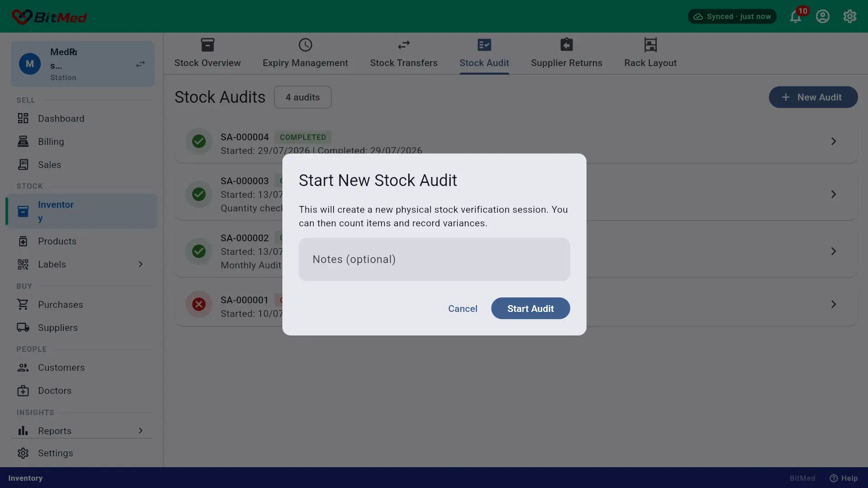
Task: Click the 4 audits count chip
Action: click(x=303, y=97)
